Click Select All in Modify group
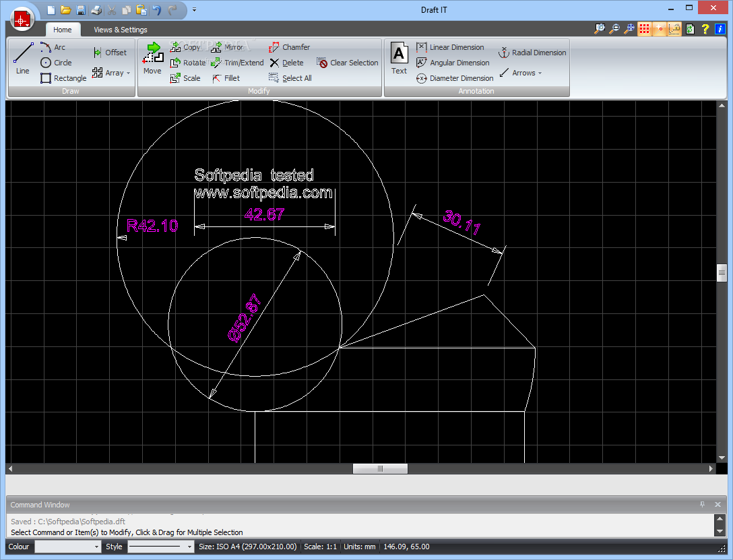 [290, 78]
